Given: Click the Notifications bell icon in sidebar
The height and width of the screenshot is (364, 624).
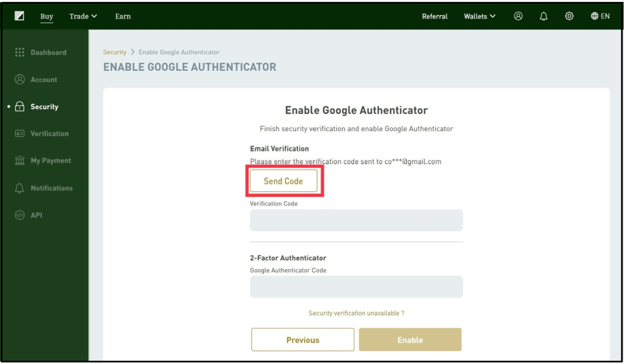Looking at the screenshot, I should (x=19, y=188).
